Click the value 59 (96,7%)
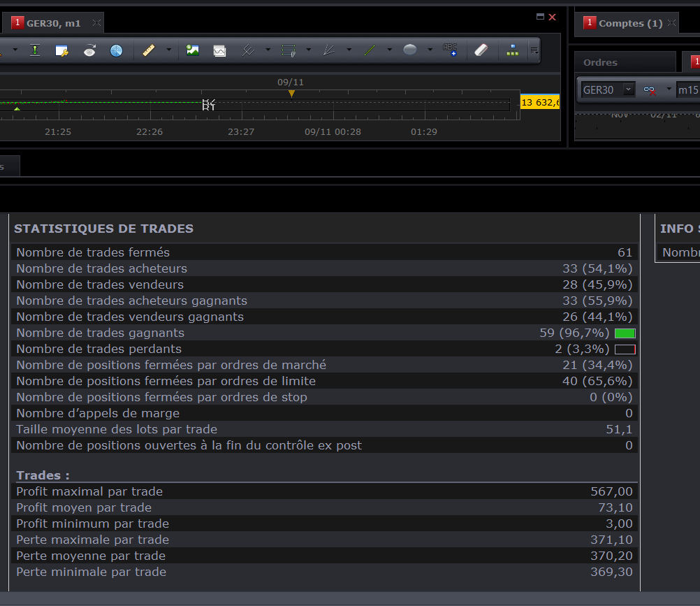 pos(574,333)
